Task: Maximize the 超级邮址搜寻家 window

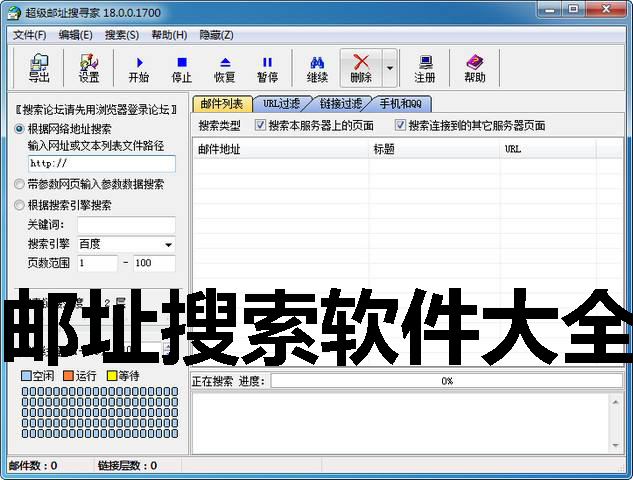Action: pyautogui.click(x=573, y=9)
